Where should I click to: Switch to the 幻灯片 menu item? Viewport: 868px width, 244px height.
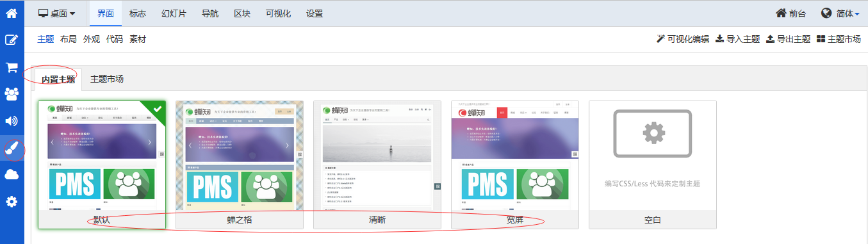pos(174,13)
